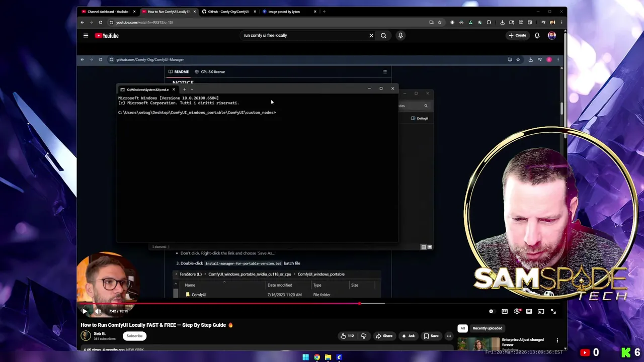Select Recently uploaded filter chip

point(487,328)
